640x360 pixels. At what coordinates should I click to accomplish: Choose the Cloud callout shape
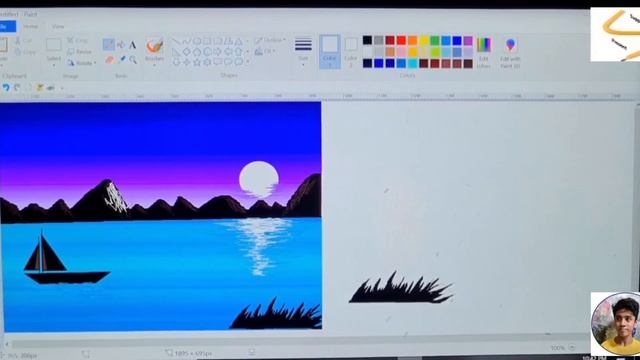coord(238,62)
